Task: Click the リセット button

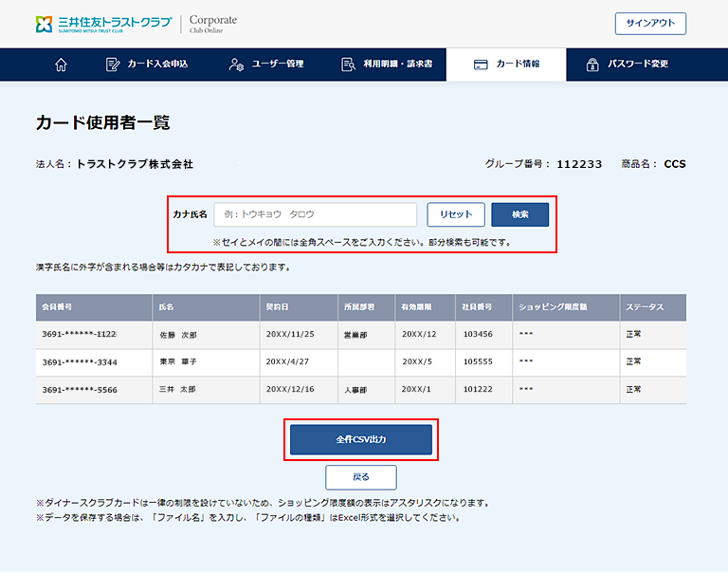Action: (456, 214)
